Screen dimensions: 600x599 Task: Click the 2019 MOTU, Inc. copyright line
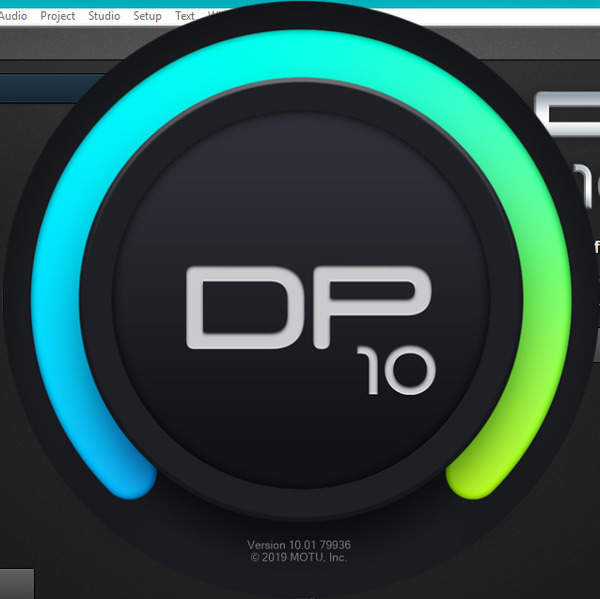coord(299,557)
